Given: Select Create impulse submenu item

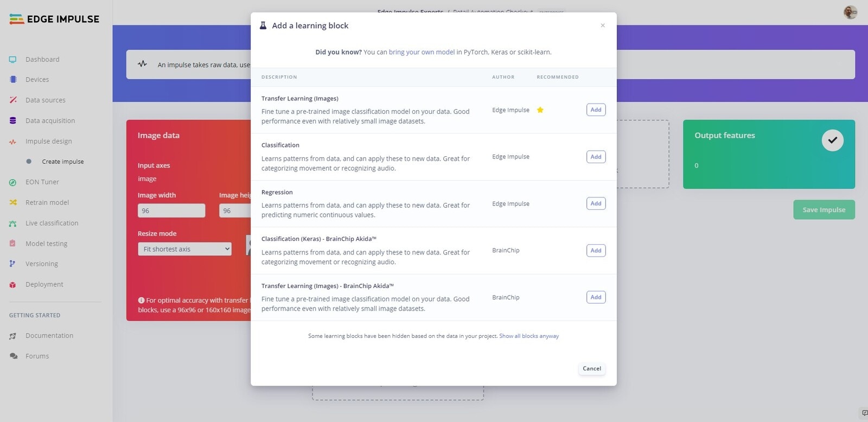Looking at the screenshot, I should click(x=63, y=162).
